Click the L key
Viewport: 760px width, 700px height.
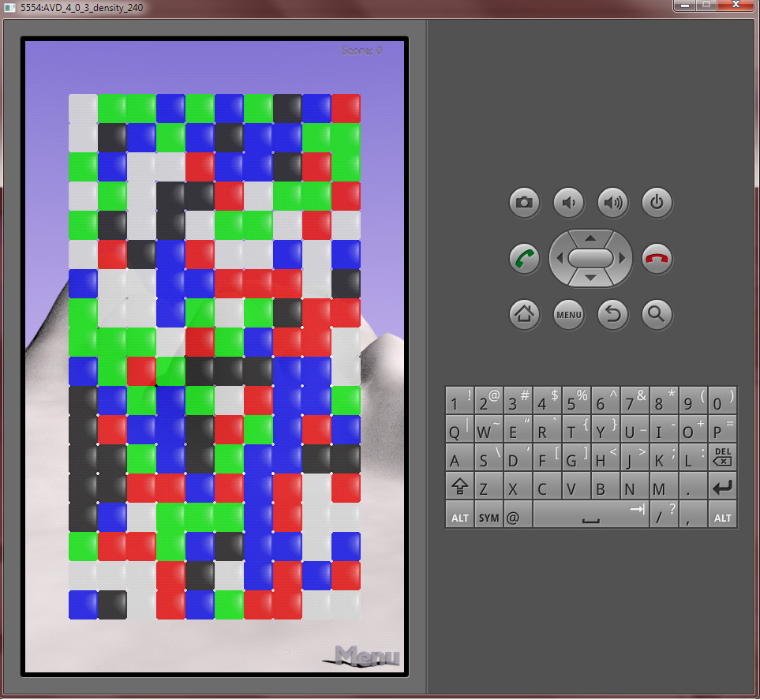[693, 457]
